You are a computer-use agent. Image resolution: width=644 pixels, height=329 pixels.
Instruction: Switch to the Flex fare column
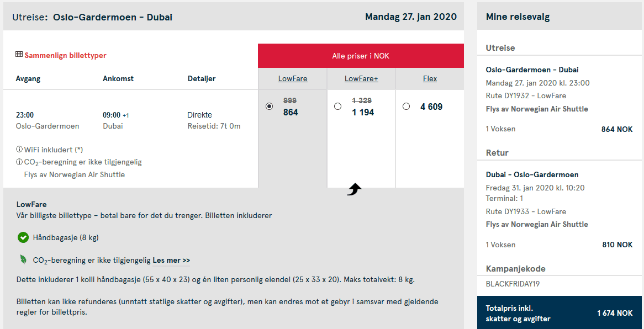[430, 78]
